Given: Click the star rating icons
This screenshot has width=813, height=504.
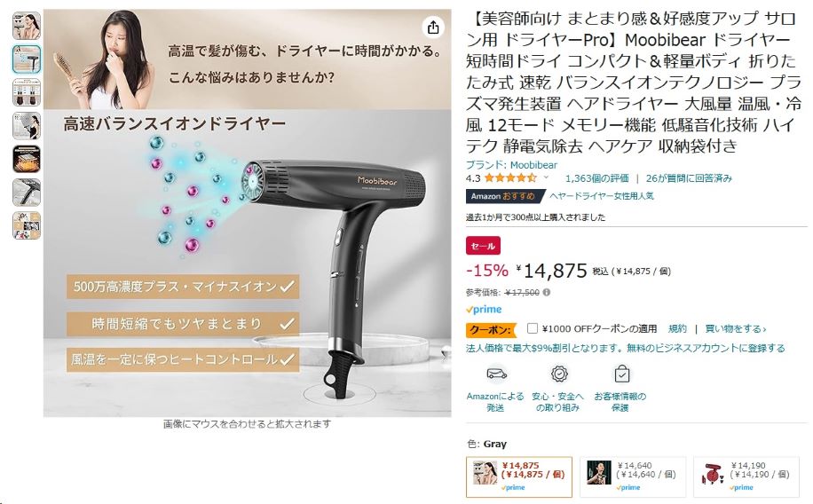Looking at the screenshot, I should (510, 178).
